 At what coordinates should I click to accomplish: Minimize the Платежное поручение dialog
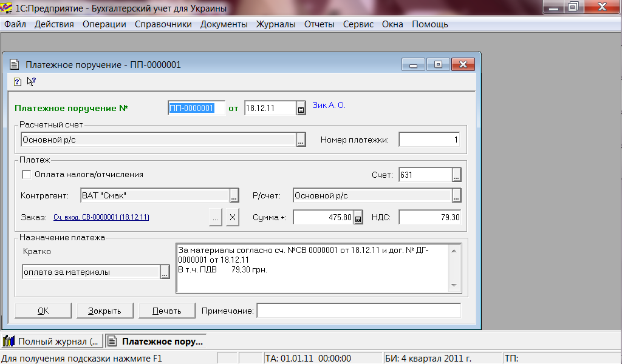click(x=413, y=64)
